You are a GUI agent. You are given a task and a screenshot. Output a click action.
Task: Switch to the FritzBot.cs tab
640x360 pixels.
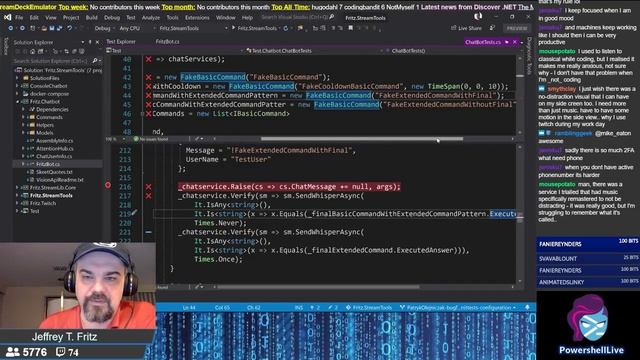coord(167,42)
